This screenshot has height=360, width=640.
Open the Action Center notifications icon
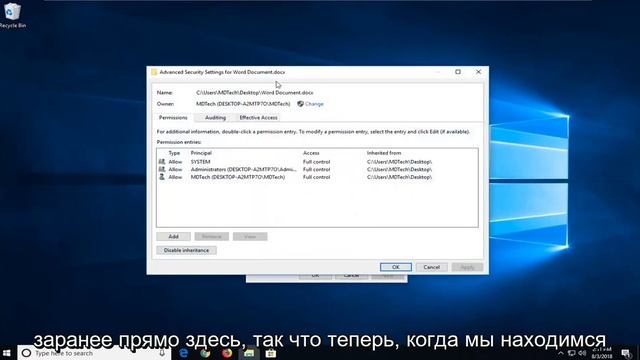[627, 353]
